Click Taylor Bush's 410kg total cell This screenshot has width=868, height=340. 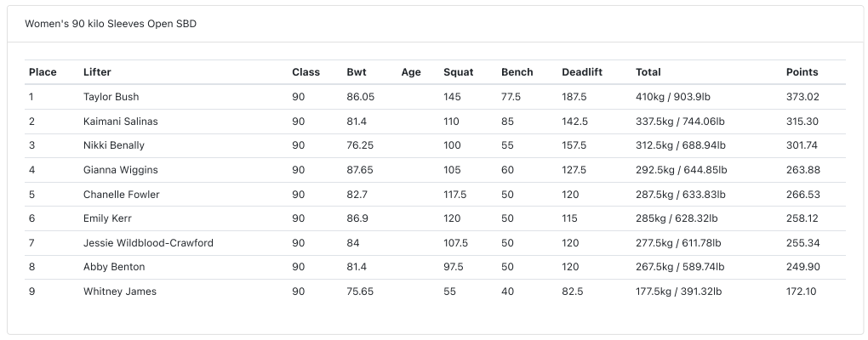(672, 97)
